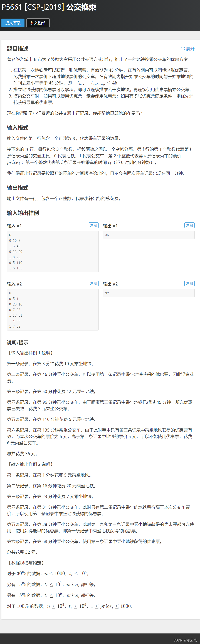Viewport: 200px width, 644px height.
Task: Click the line 对于 30% 的数据 constraints
Action: (48, 573)
